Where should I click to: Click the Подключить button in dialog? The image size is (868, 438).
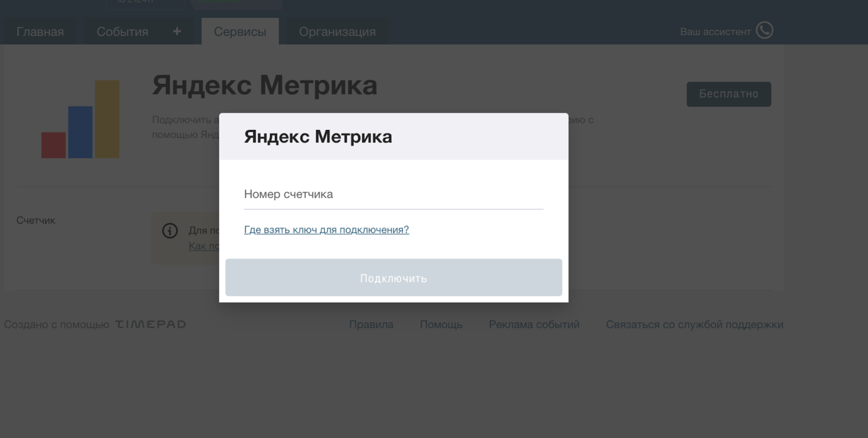pyautogui.click(x=393, y=278)
